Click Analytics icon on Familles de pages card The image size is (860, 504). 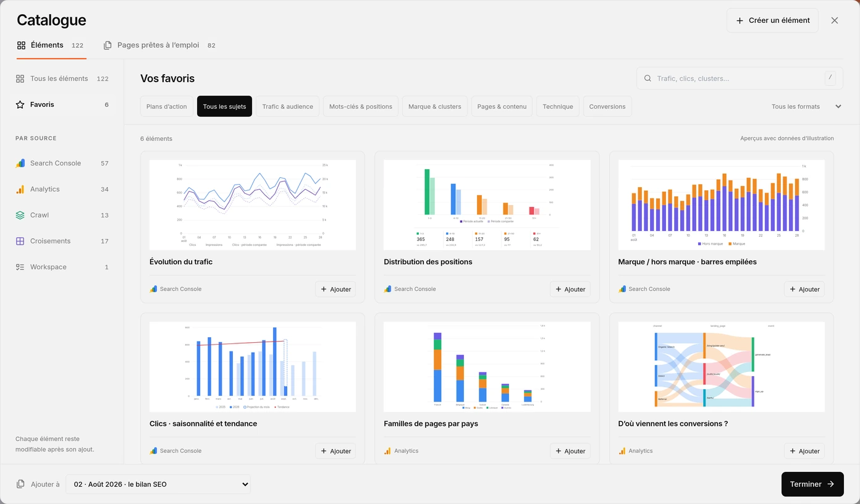388,451
